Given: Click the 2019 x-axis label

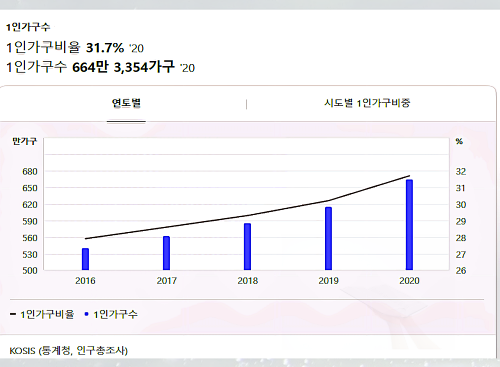Looking at the screenshot, I should [328, 281].
